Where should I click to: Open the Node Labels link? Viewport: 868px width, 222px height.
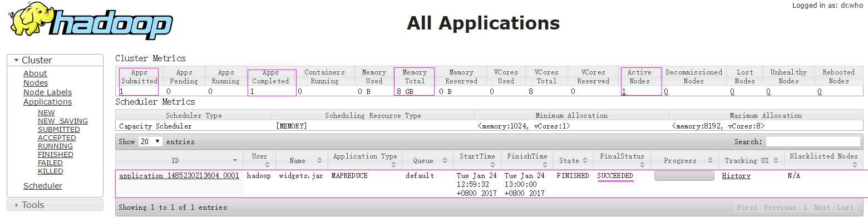pyautogui.click(x=47, y=92)
